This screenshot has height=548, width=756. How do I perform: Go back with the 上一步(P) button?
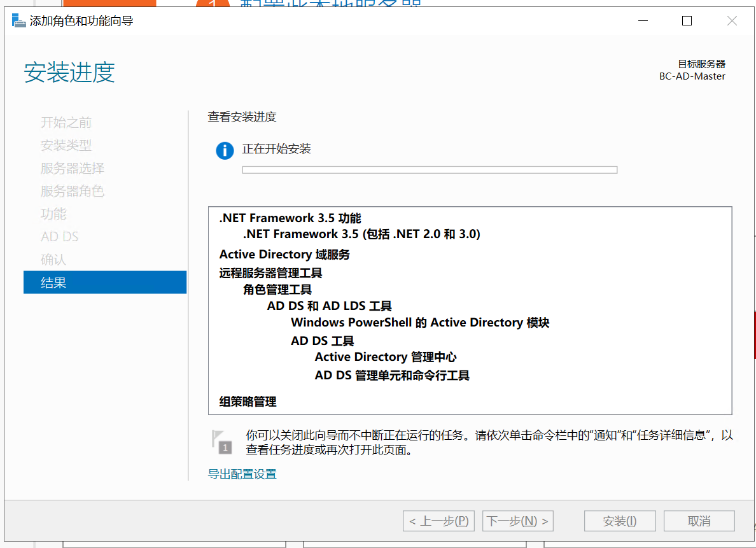[x=439, y=521]
